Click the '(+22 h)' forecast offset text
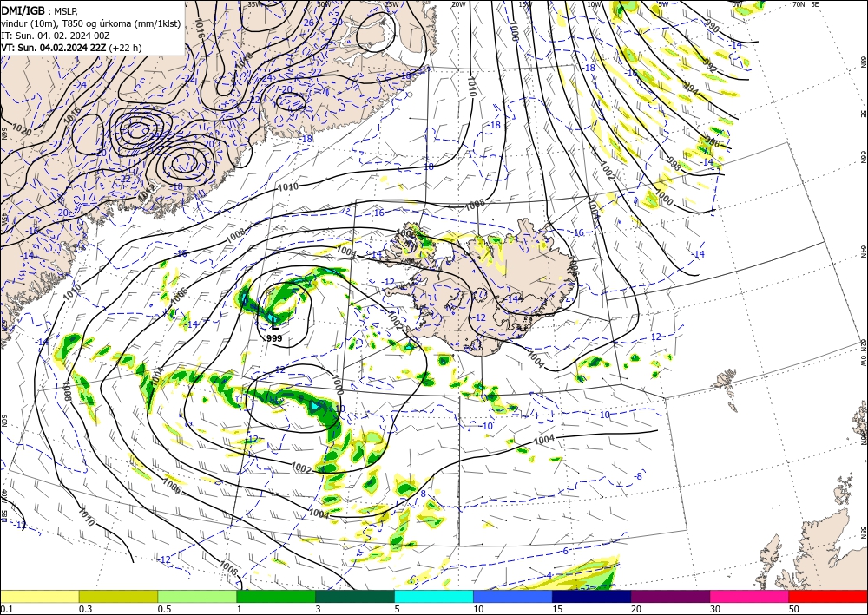 point(126,48)
